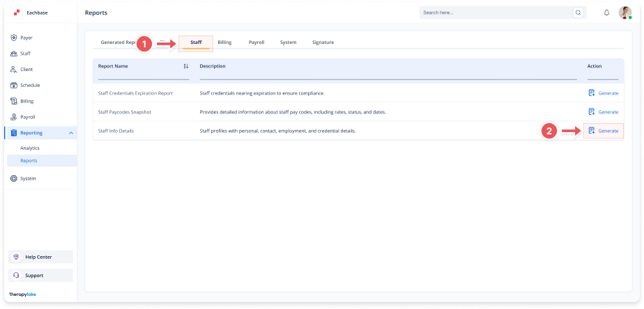
Task: Open the Payroll tab
Action: [256, 42]
